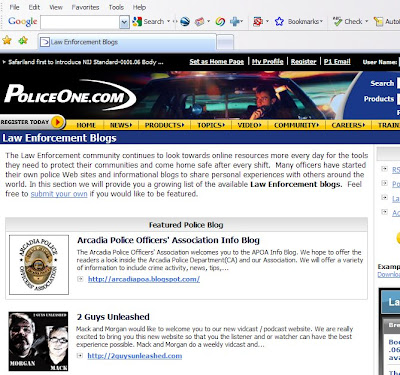Click the Register link in header

pos(303,62)
